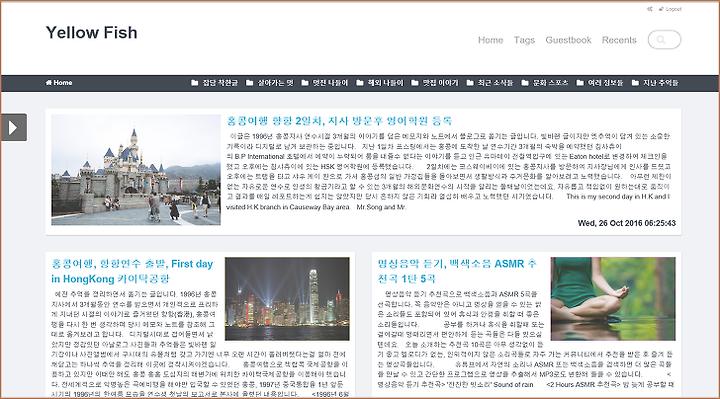The width and height of the screenshot is (720, 399).
Task: Open the 잡담 category folder
Action: click(214, 83)
